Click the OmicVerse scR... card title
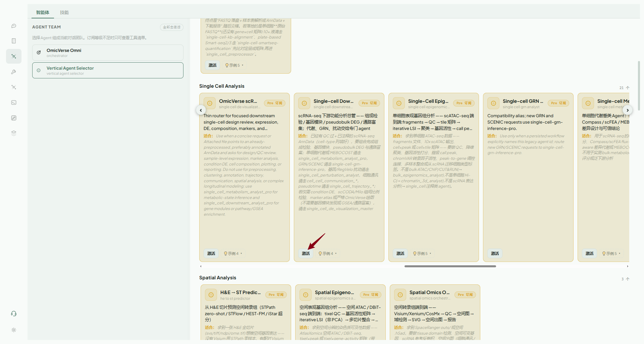The width and height of the screenshot is (644, 344). click(238, 101)
